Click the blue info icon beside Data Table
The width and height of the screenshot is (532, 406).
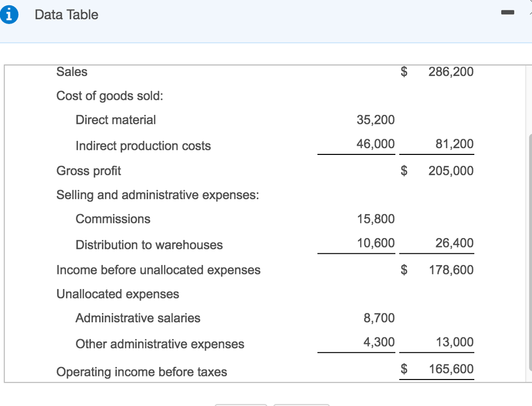pyautogui.click(x=9, y=15)
